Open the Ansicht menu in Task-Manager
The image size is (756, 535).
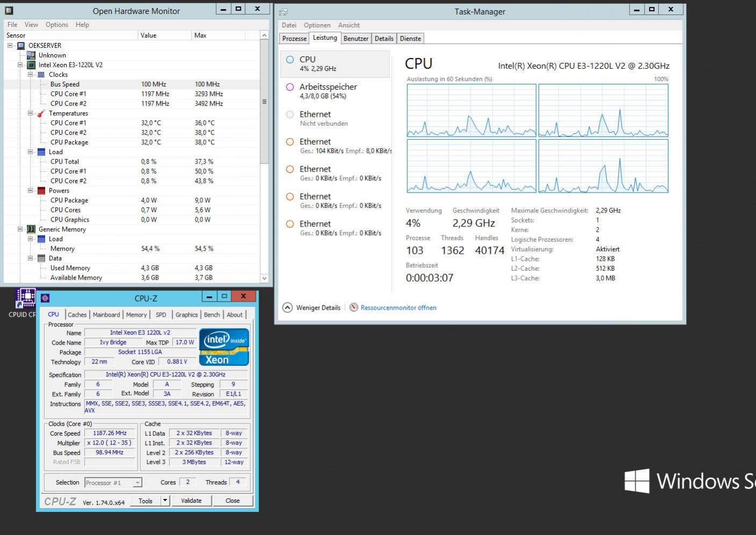click(x=349, y=25)
